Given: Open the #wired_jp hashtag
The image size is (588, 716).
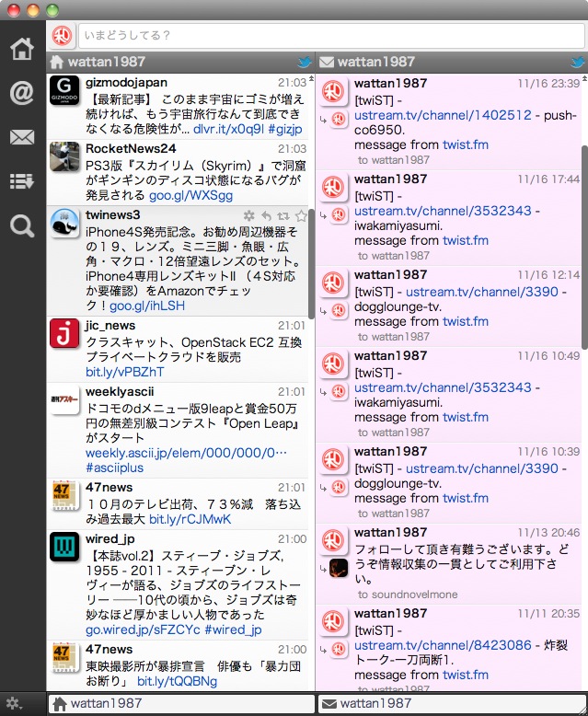Looking at the screenshot, I should [234, 629].
